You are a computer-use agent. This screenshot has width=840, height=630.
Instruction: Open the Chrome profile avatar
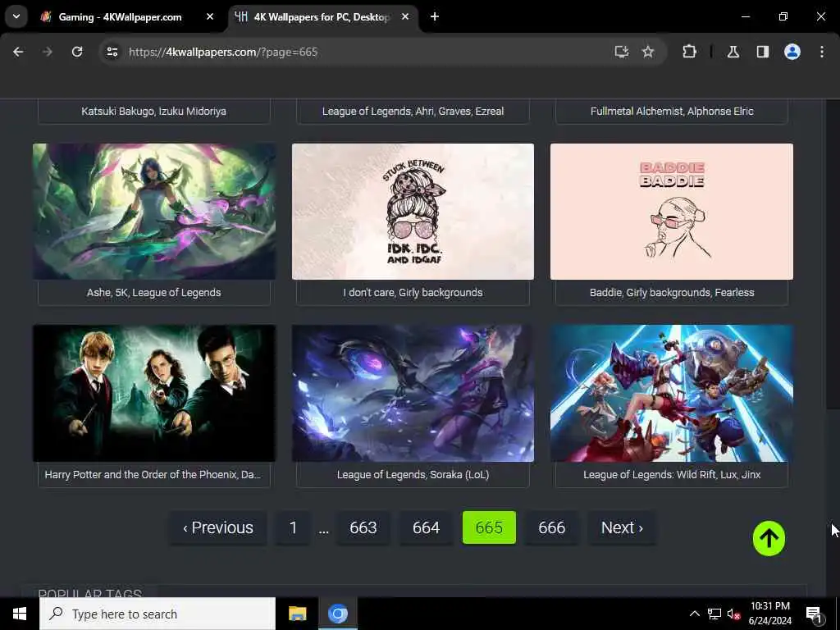click(x=792, y=52)
